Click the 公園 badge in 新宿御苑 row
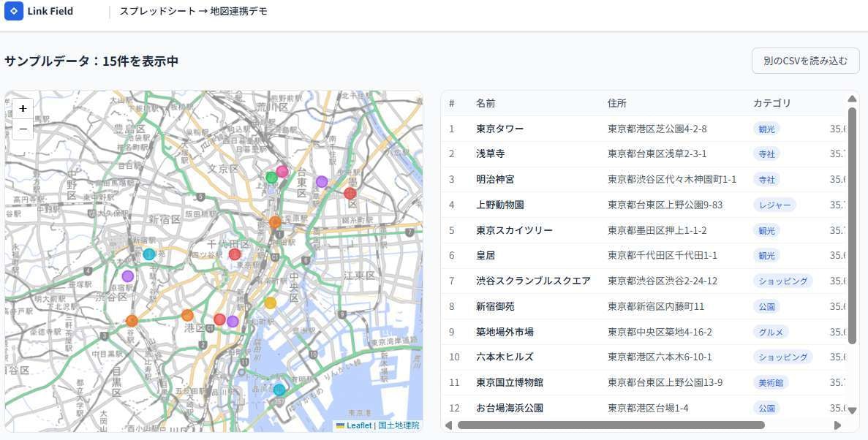 pyautogui.click(x=766, y=307)
